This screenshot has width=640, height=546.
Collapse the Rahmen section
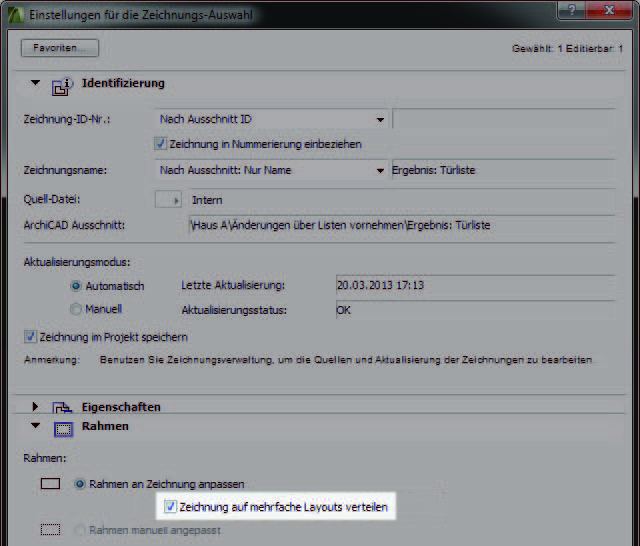(x=36, y=426)
